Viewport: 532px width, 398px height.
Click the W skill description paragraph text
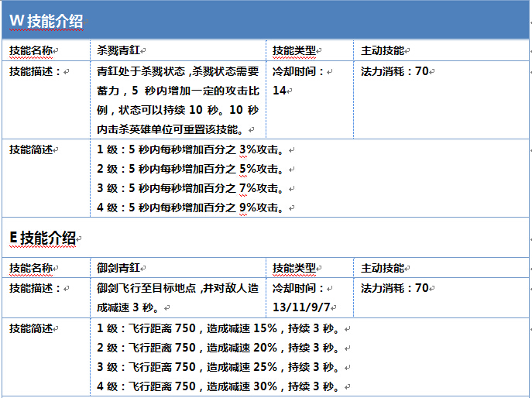177,100
